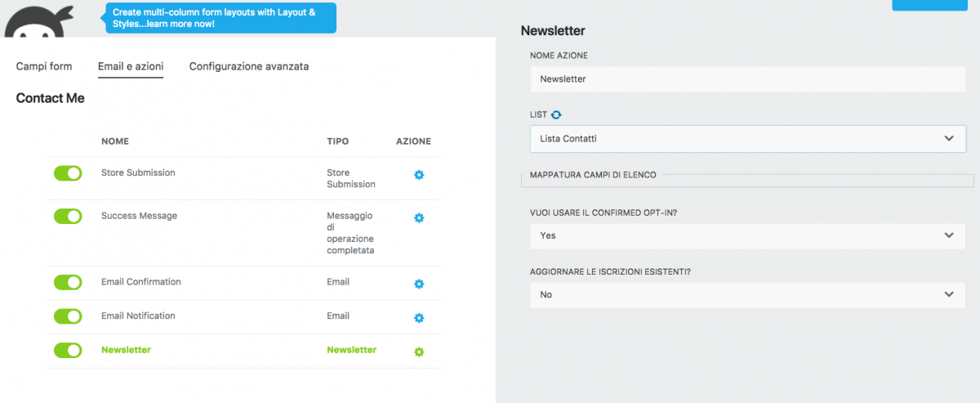Viewport: 980px width, 403px height.
Task: Open settings gear for Success Message action
Action: click(x=419, y=218)
